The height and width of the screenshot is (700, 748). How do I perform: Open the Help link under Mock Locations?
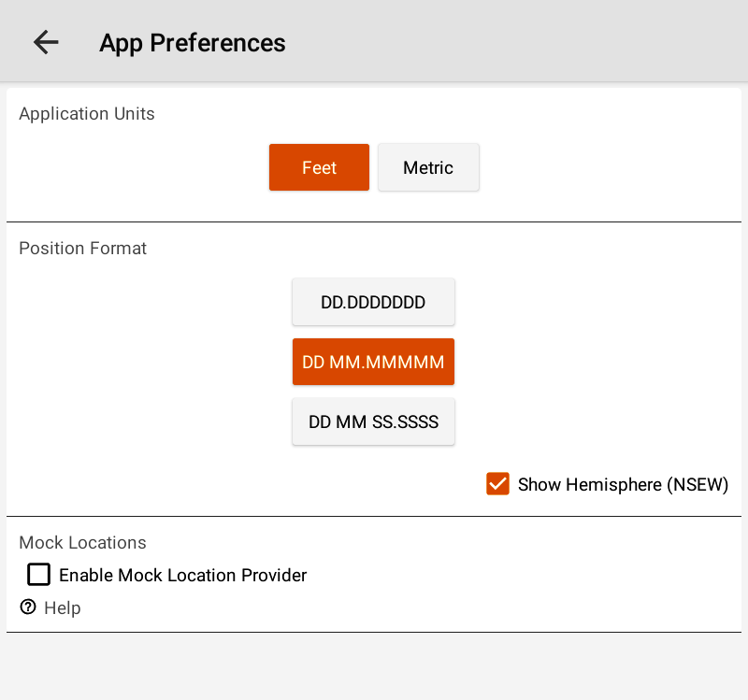[x=62, y=607]
